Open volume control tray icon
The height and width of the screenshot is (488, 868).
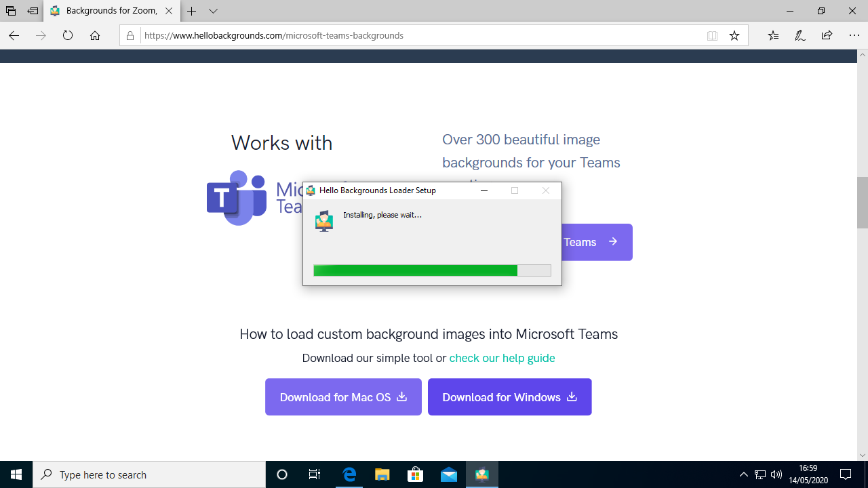click(x=776, y=474)
